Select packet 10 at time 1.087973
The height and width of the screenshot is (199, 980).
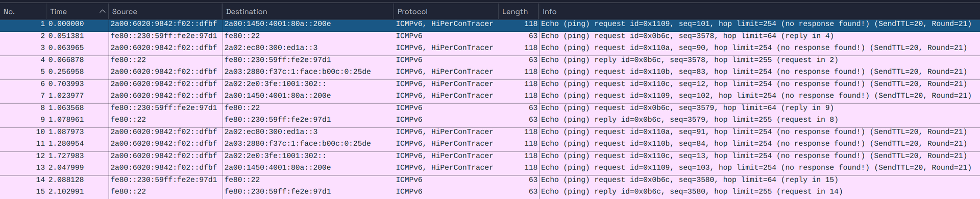(490, 132)
